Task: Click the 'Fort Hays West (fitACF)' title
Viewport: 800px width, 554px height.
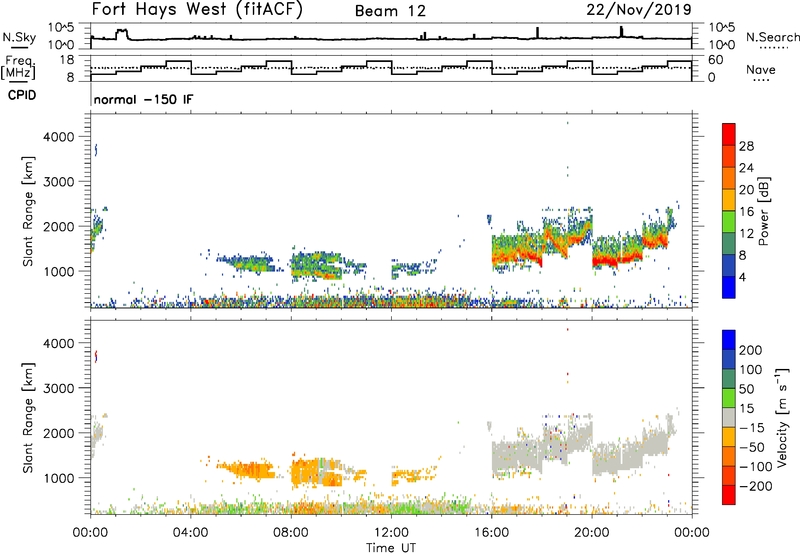Action: [x=197, y=10]
